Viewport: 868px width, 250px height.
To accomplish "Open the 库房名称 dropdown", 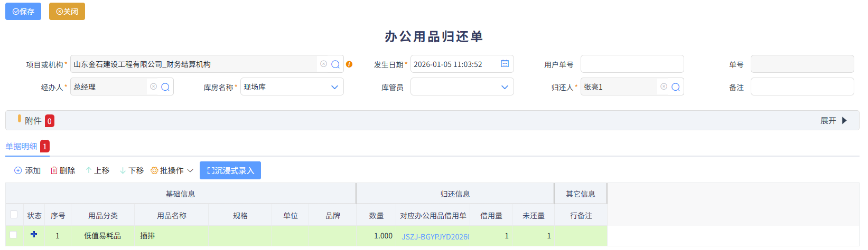I will pos(334,87).
